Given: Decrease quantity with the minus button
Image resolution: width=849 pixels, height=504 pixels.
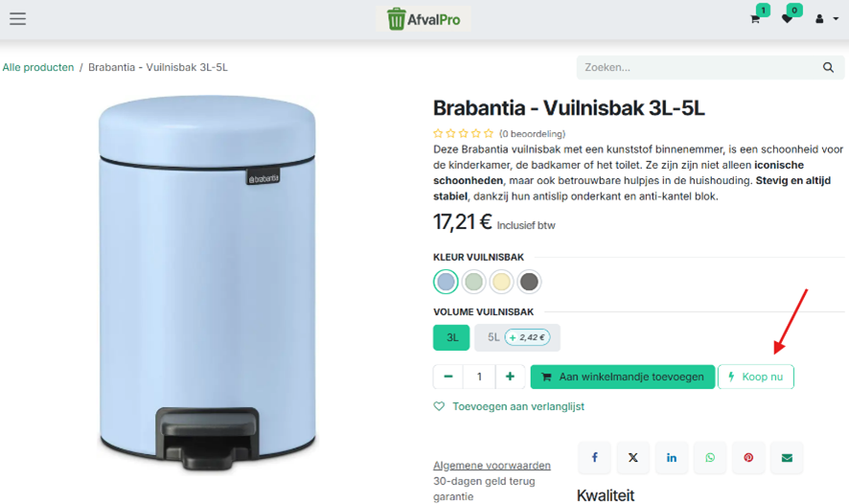Looking at the screenshot, I should coord(447,377).
